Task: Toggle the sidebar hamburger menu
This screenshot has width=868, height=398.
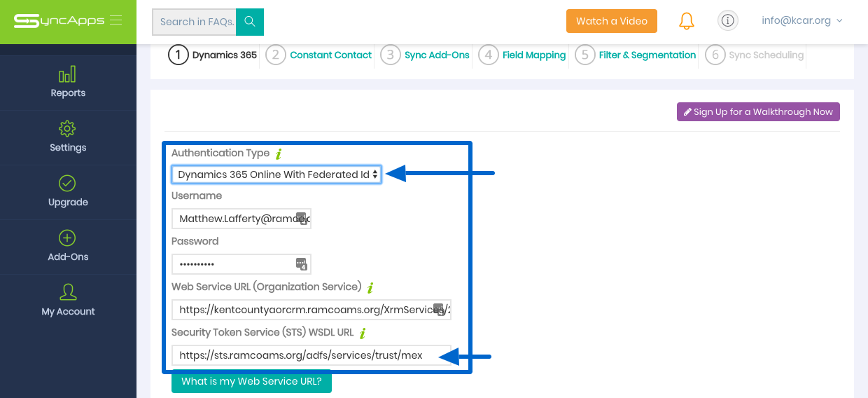Action: point(115,20)
